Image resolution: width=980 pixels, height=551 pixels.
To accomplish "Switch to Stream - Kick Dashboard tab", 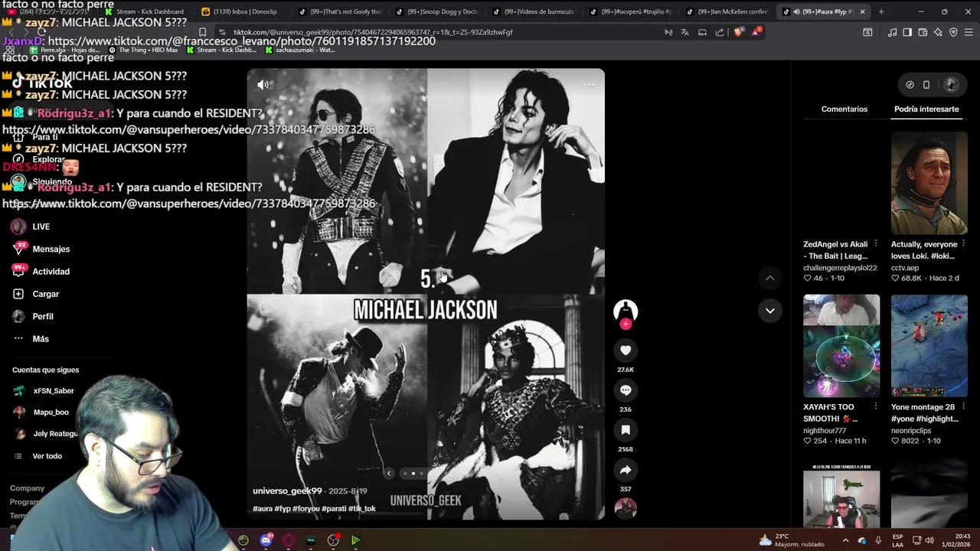I will tap(144, 11).
